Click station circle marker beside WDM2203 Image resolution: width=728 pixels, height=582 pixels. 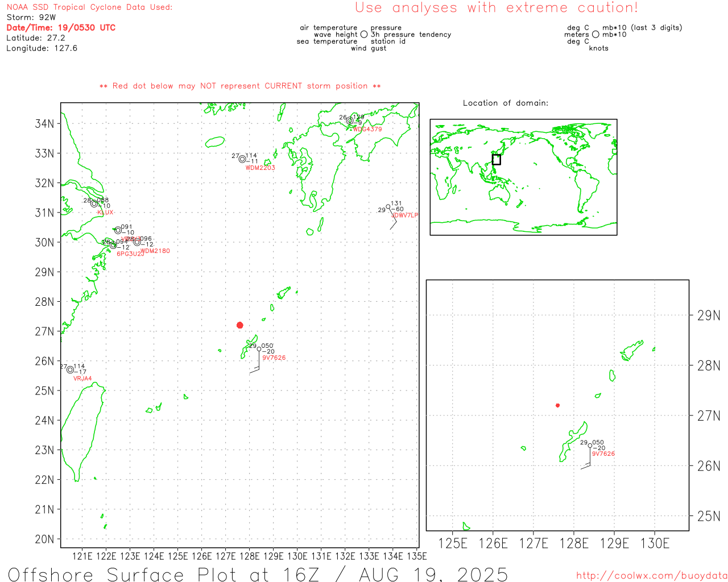click(x=242, y=159)
